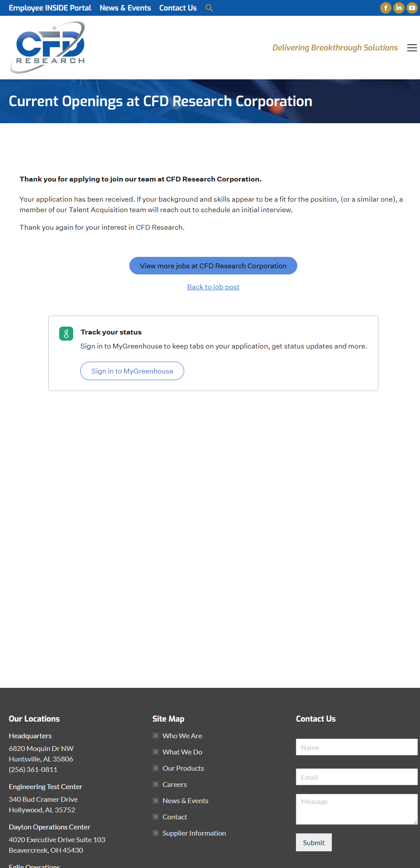Visit the Facebook social icon
The height and width of the screenshot is (868, 420).
386,8
